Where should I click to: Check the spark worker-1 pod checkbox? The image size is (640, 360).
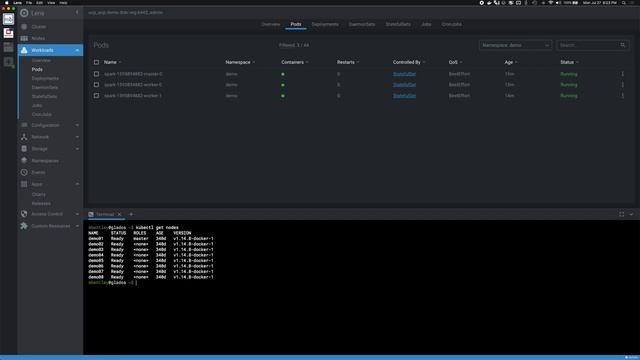point(96,96)
